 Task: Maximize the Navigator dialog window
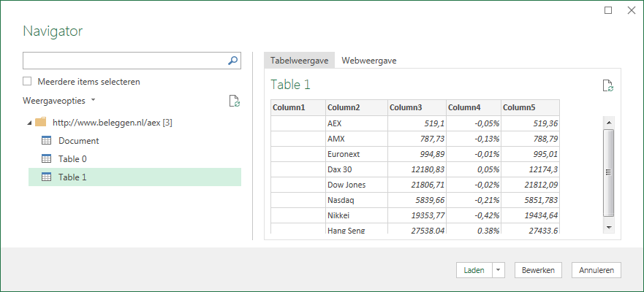pyautogui.click(x=608, y=10)
